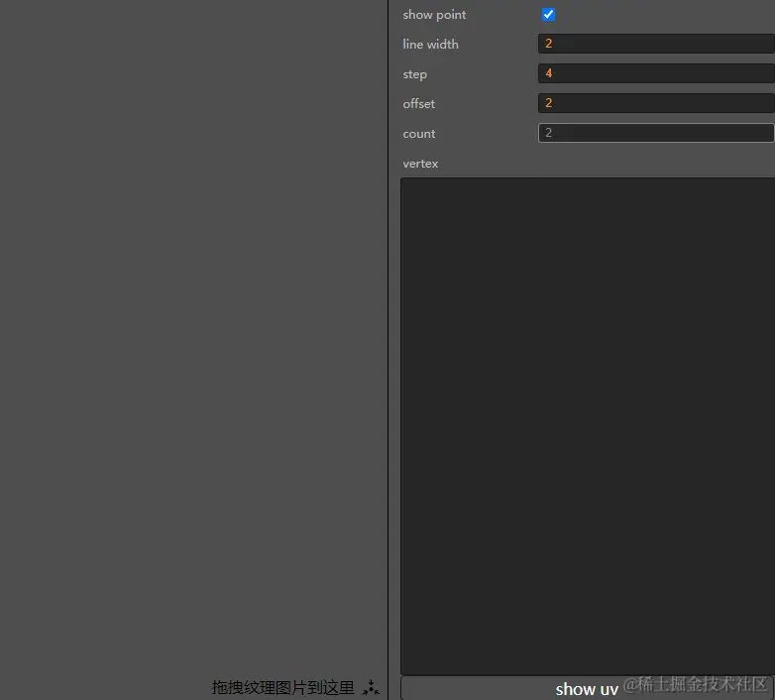Click inside the vertex text area
Image resolution: width=775 pixels, height=700 pixels.
pyautogui.click(x=588, y=426)
